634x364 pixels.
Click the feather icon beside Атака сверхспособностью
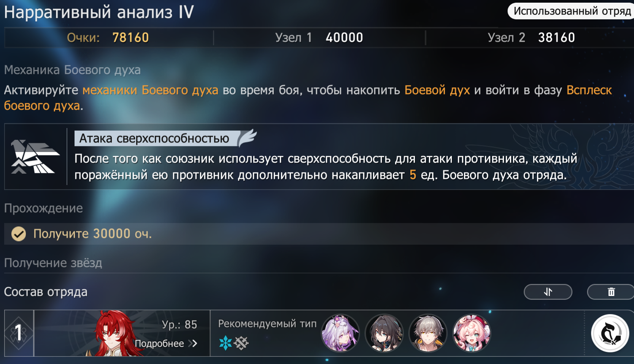coord(248,138)
